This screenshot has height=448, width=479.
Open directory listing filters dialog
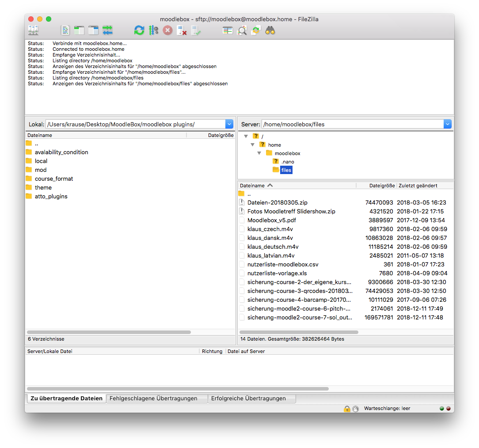228,30
